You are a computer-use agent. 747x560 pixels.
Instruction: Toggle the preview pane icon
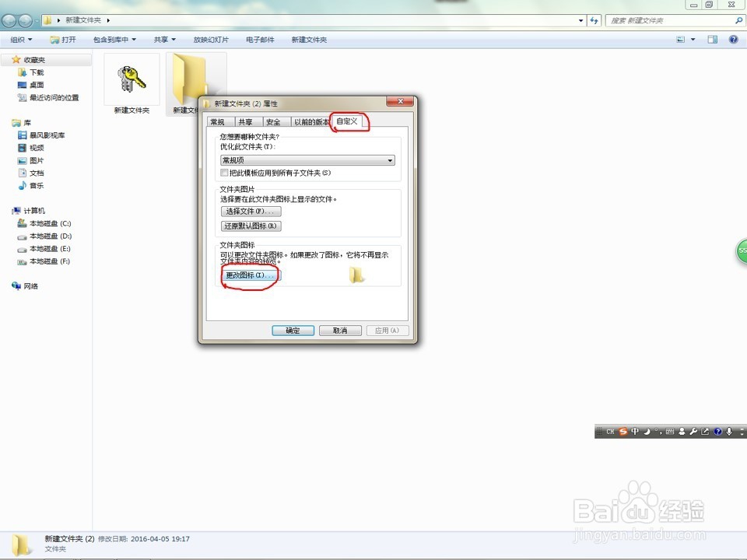point(713,40)
